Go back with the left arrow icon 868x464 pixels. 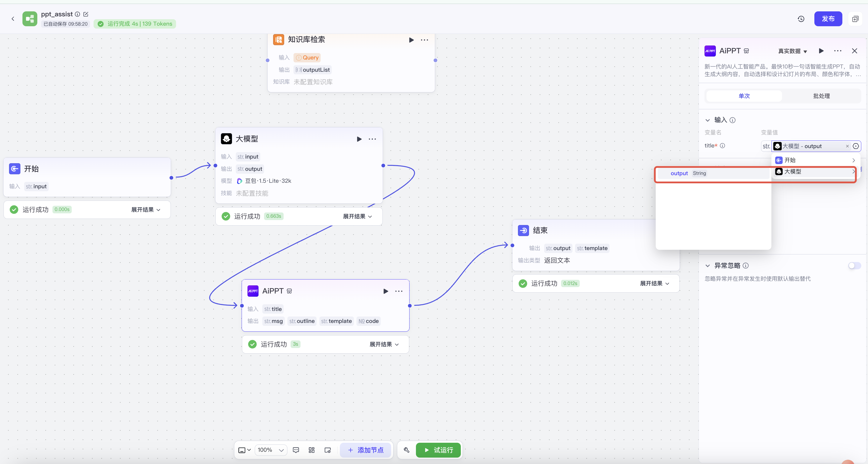[x=13, y=19]
